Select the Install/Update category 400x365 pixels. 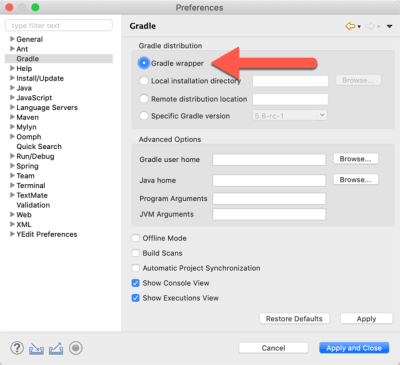[x=40, y=78]
